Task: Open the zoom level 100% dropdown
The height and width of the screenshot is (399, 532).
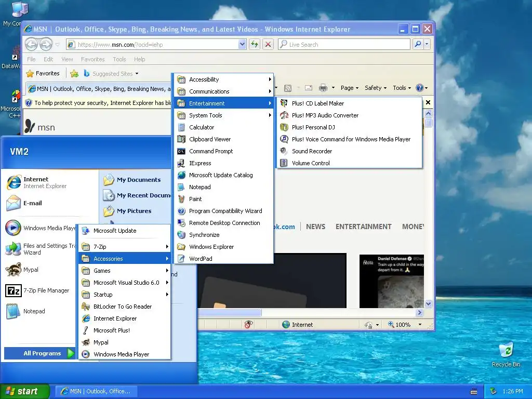Action: click(420, 325)
